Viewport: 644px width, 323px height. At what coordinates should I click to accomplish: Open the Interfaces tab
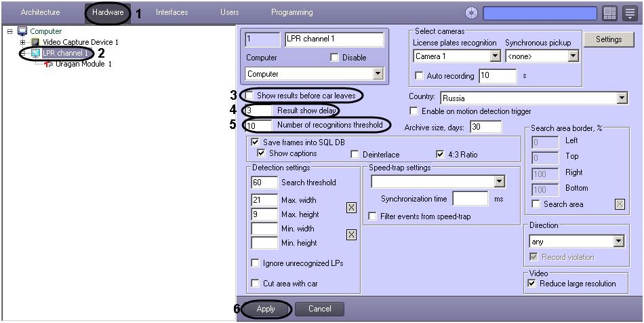point(172,12)
